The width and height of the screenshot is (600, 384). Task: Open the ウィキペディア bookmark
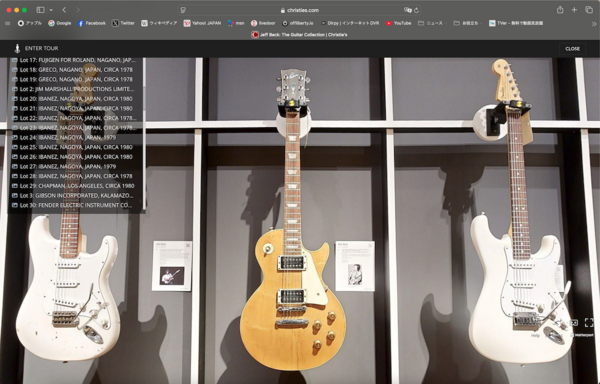(159, 23)
